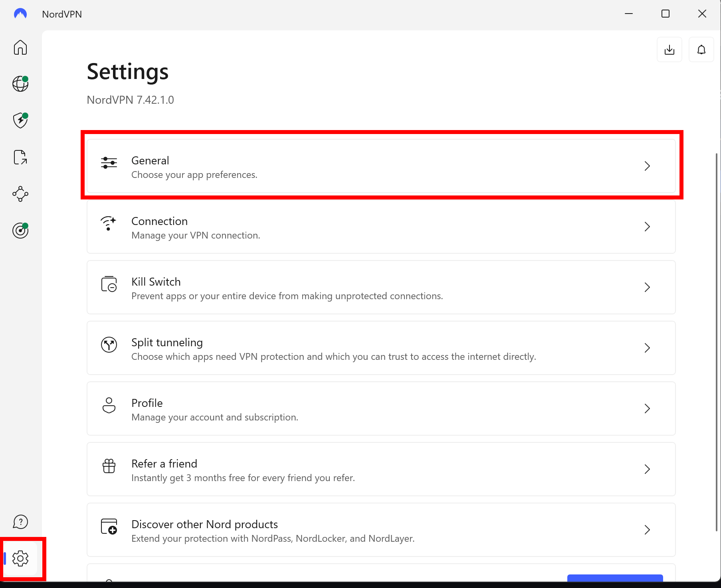
Task: Open the Refer a friend label
Action: coord(164,464)
